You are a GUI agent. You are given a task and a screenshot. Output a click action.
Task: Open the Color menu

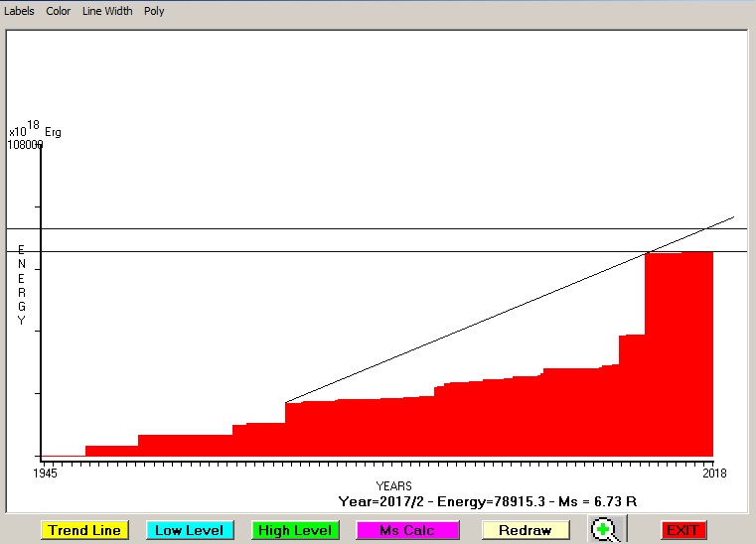point(59,11)
